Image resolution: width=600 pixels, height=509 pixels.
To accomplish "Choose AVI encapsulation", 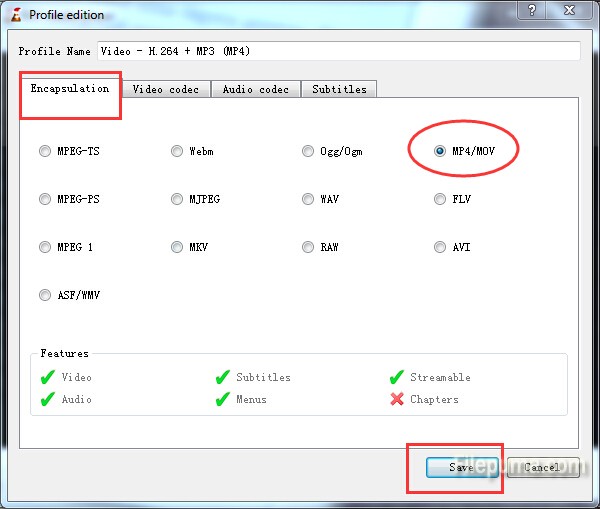I will 440,247.
